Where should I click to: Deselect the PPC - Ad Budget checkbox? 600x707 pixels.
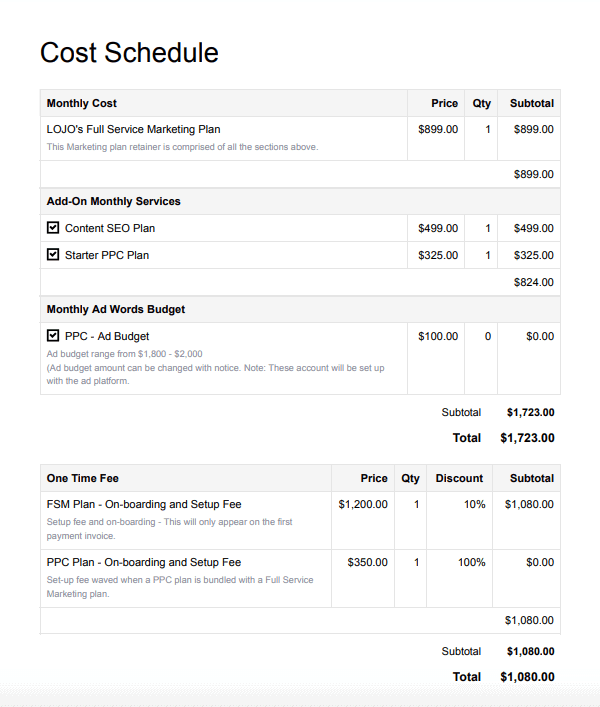point(53,336)
